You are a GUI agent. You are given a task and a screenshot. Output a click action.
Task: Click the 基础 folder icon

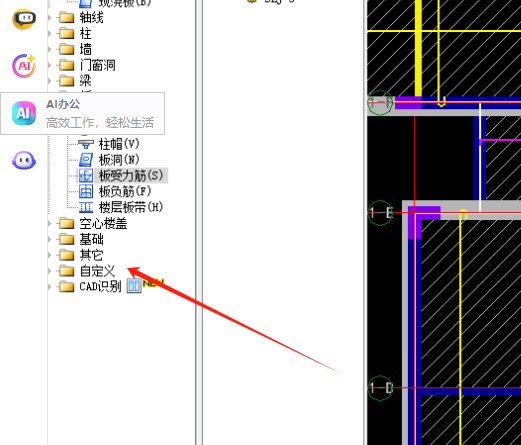coord(66,239)
